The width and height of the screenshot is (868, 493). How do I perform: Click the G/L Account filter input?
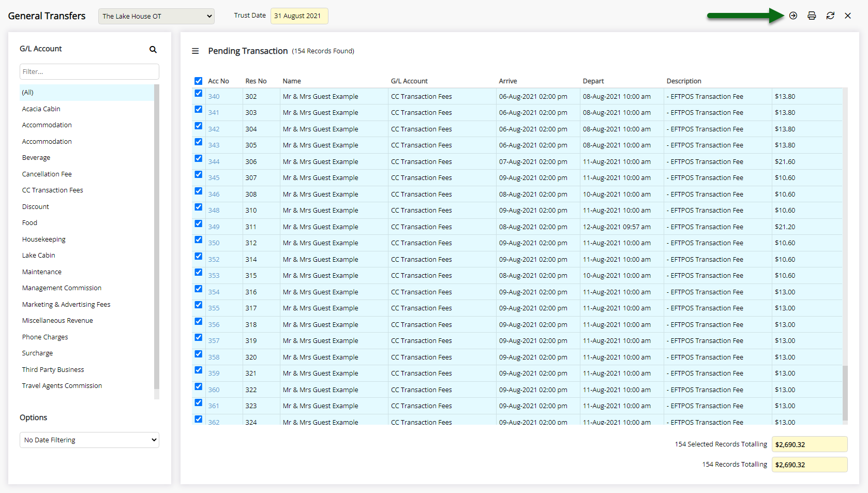(x=89, y=71)
